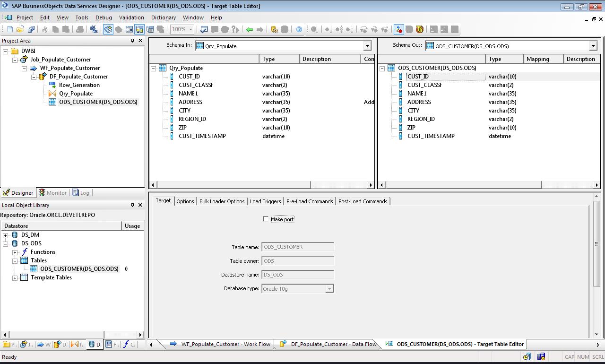The width and height of the screenshot is (605, 364).
Task: Click the blue Help question mark icon
Action: click(x=299, y=29)
